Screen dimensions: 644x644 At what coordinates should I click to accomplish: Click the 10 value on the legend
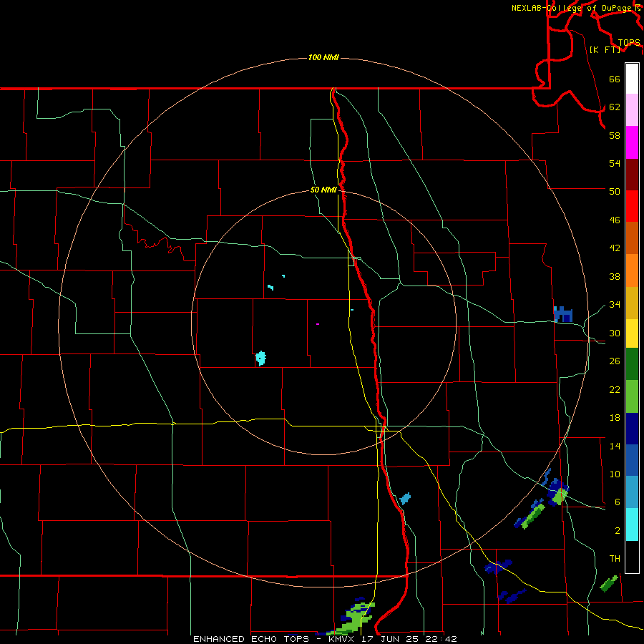pos(615,474)
